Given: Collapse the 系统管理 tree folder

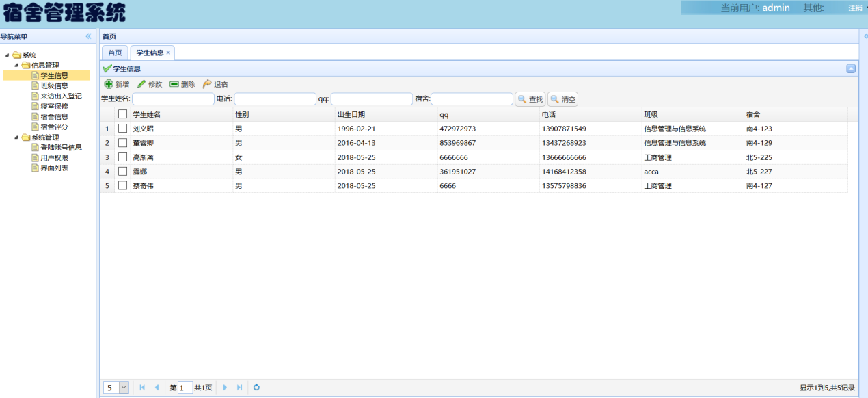Looking at the screenshot, I should point(16,137).
